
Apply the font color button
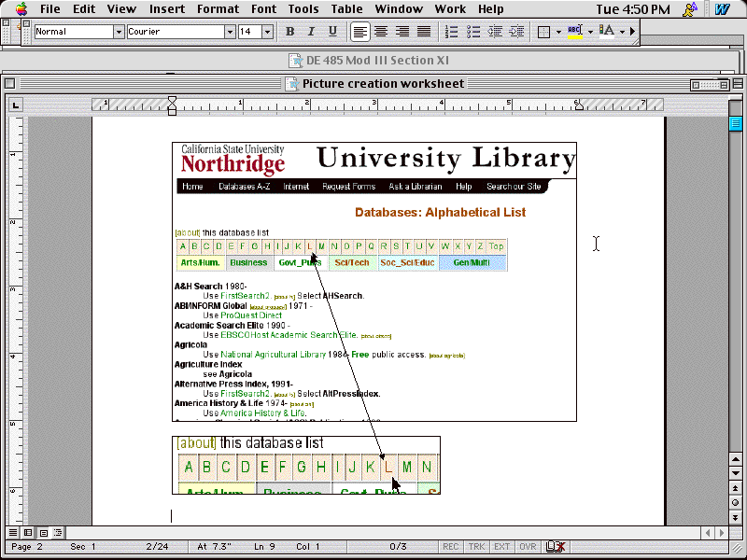606,32
